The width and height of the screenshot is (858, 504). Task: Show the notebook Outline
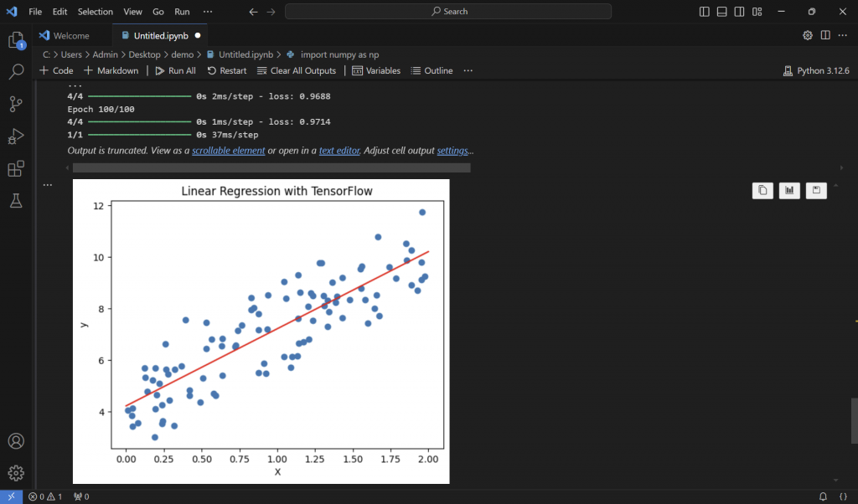coord(432,70)
